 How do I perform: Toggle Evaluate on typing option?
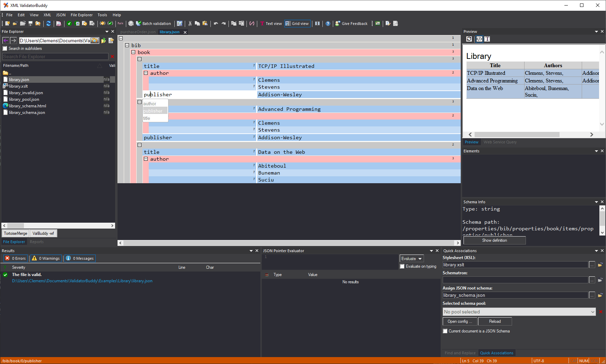click(x=402, y=266)
